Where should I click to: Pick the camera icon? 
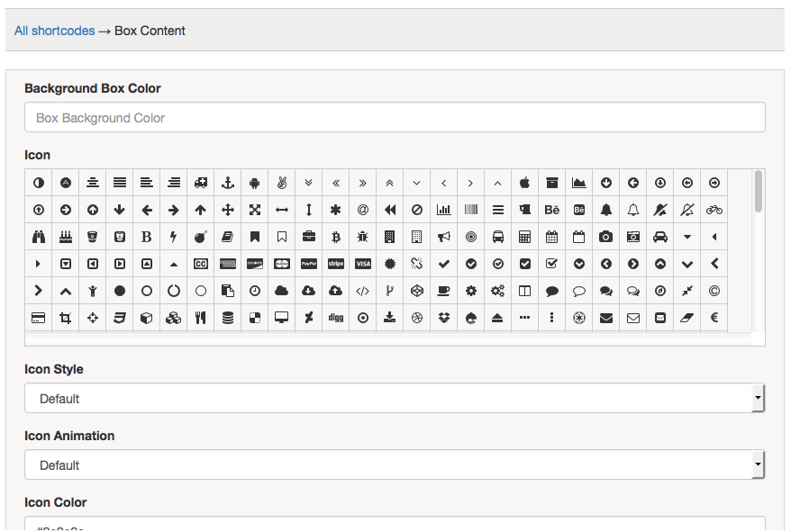pyautogui.click(x=606, y=237)
